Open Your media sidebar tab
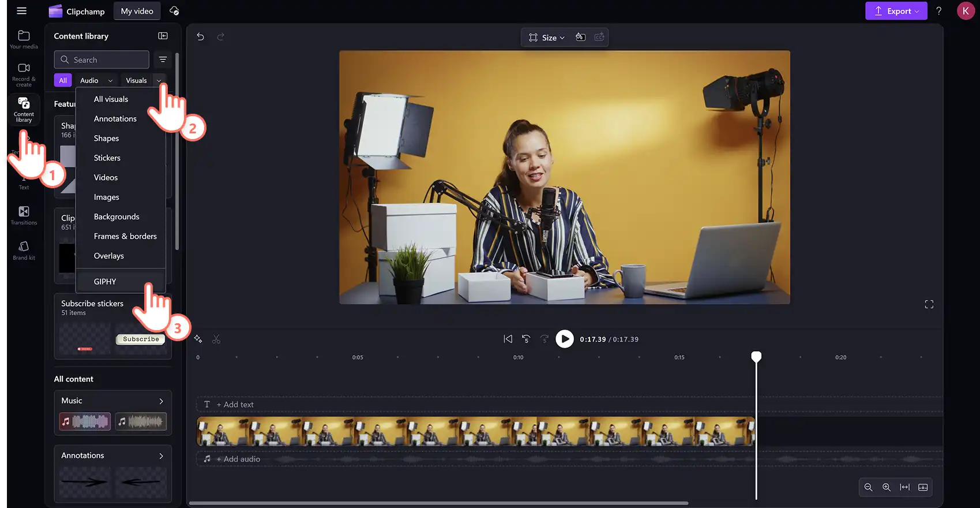The width and height of the screenshot is (980, 508). (24, 40)
